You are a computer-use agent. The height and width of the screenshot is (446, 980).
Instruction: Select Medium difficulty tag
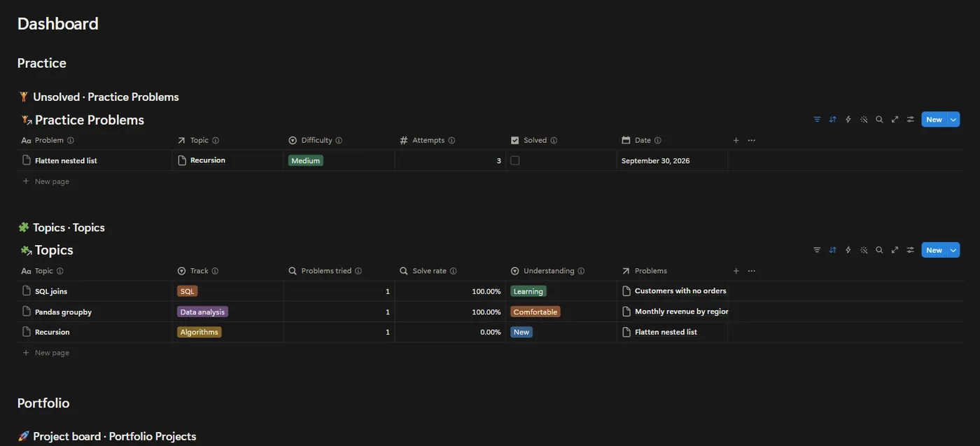click(x=306, y=160)
